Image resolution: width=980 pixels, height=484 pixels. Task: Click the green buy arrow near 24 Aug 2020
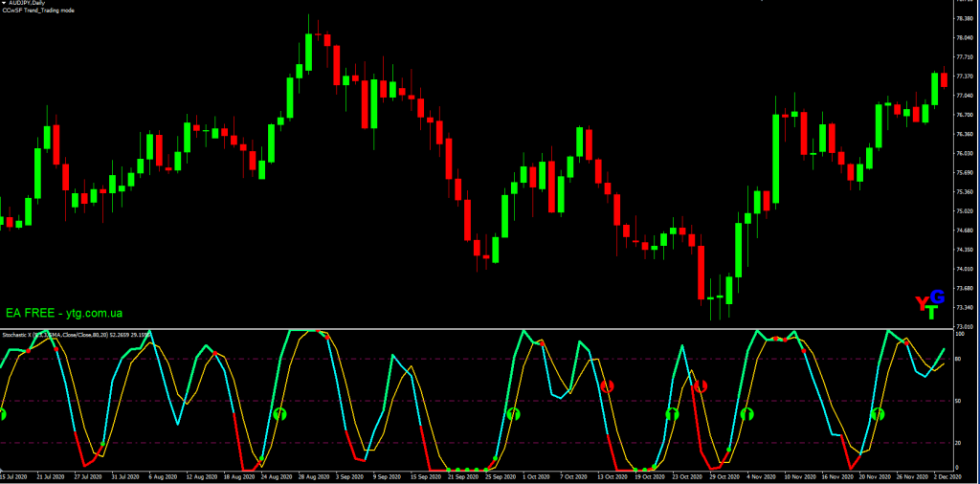280,414
